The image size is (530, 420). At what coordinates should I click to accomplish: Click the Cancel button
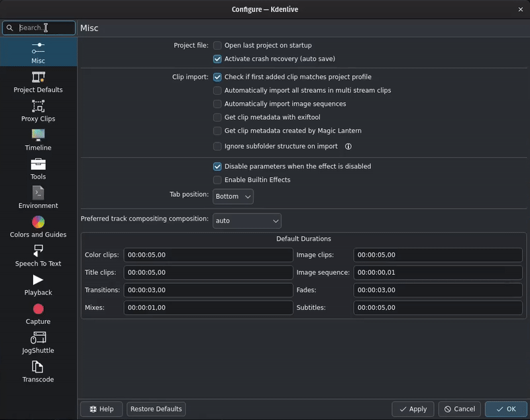click(459, 409)
